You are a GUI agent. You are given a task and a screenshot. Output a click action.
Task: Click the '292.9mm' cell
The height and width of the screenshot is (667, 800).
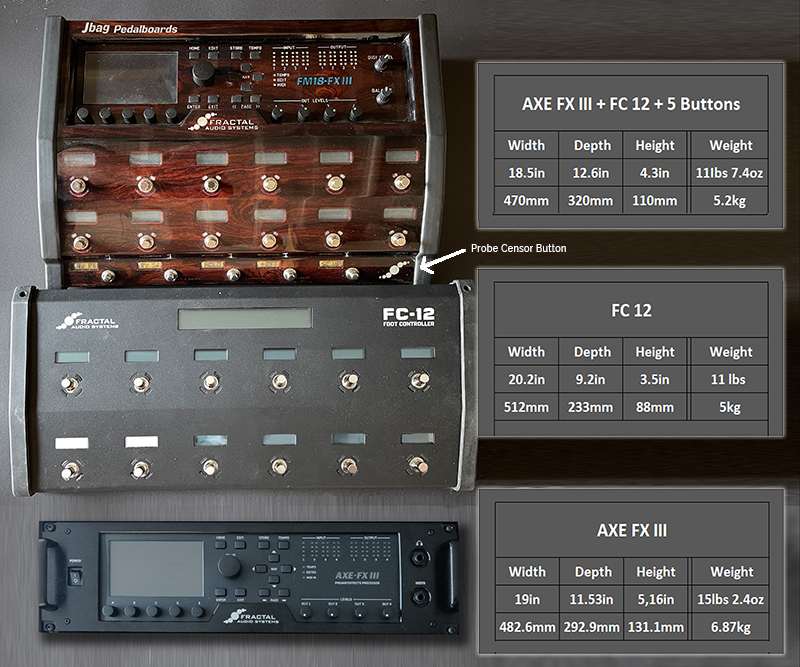[591, 627]
